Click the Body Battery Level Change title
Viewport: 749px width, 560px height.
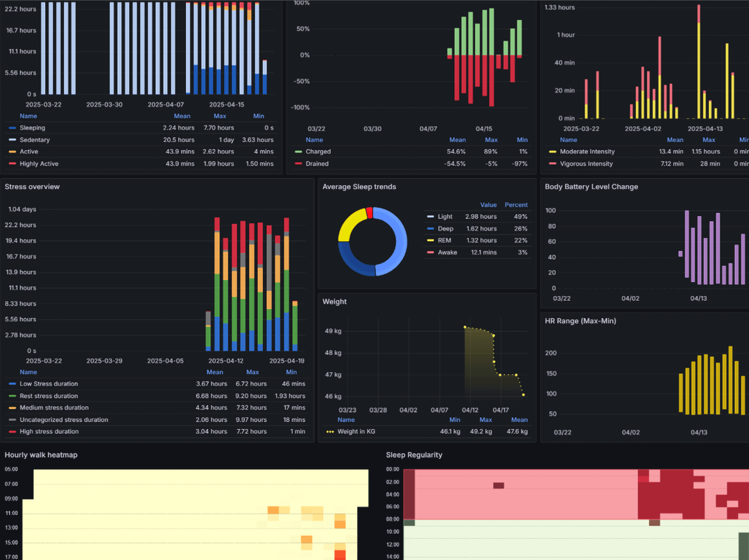(591, 187)
